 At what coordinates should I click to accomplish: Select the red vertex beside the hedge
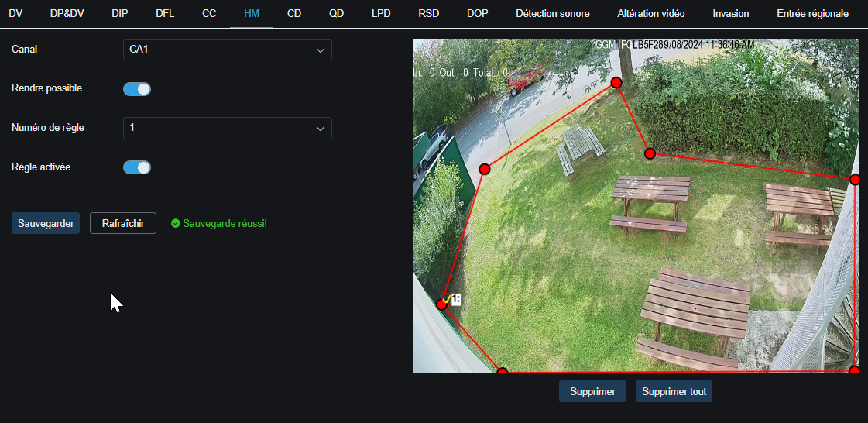tap(650, 153)
